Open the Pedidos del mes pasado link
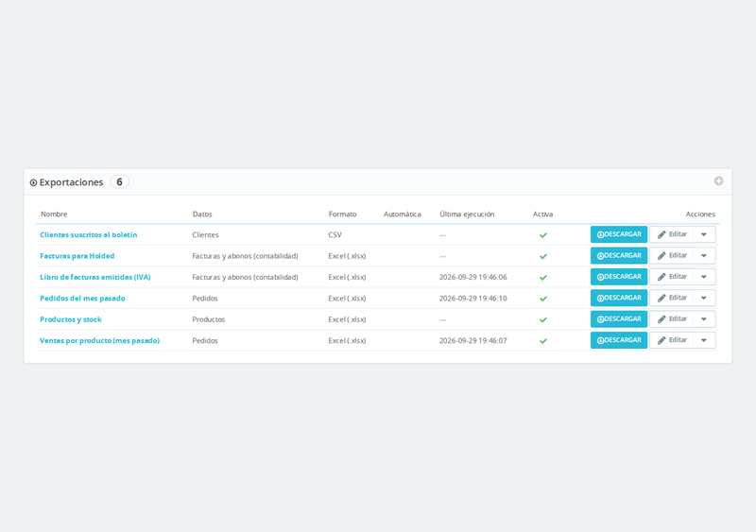This screenshot has width=756, height=532. (x=82, y=299)
